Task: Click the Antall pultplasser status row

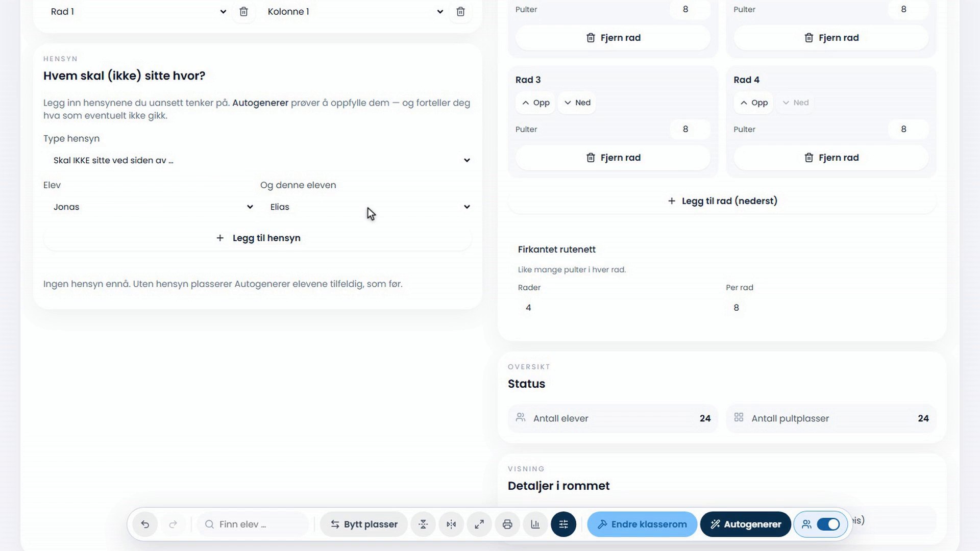Action: point(831,418)
